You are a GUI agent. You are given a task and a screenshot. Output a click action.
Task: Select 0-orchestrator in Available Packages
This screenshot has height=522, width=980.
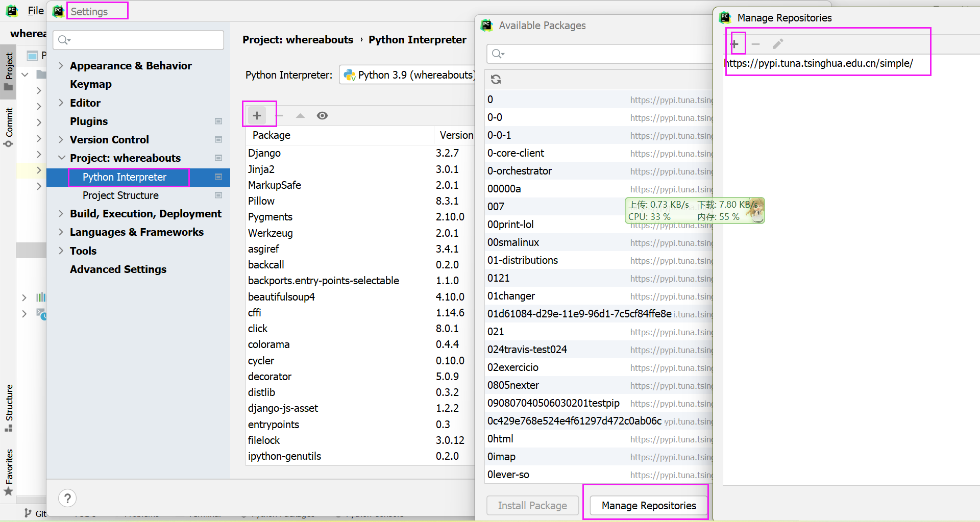(599, 171)
